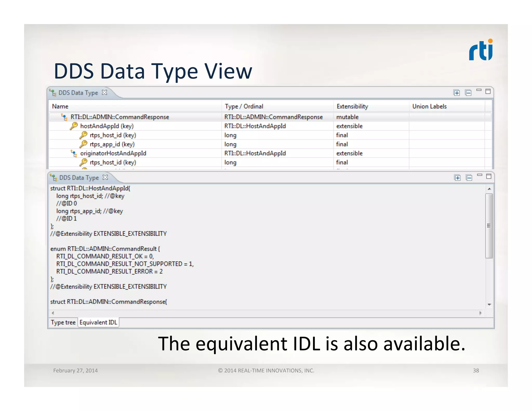The height and width of the screenshot is (411, 532).
Task: Sort by the Union Labels column header
Action: [447, 106]
